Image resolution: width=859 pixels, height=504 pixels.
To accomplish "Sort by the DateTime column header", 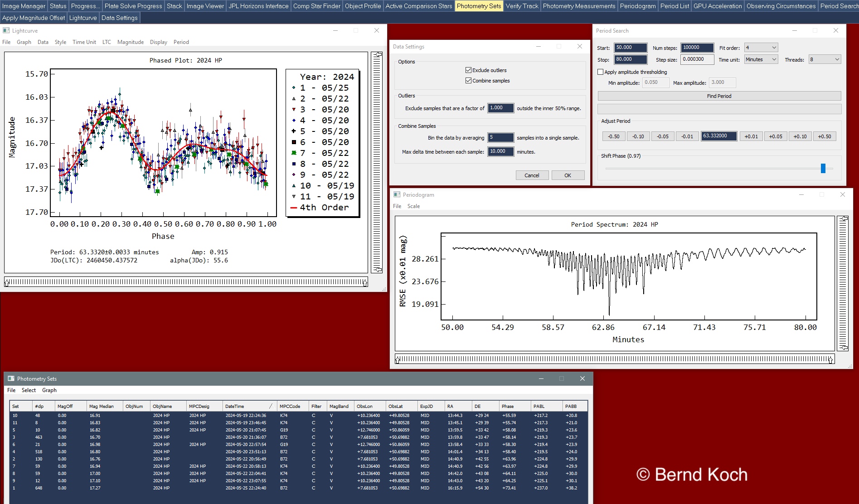I will click(249, 406).
